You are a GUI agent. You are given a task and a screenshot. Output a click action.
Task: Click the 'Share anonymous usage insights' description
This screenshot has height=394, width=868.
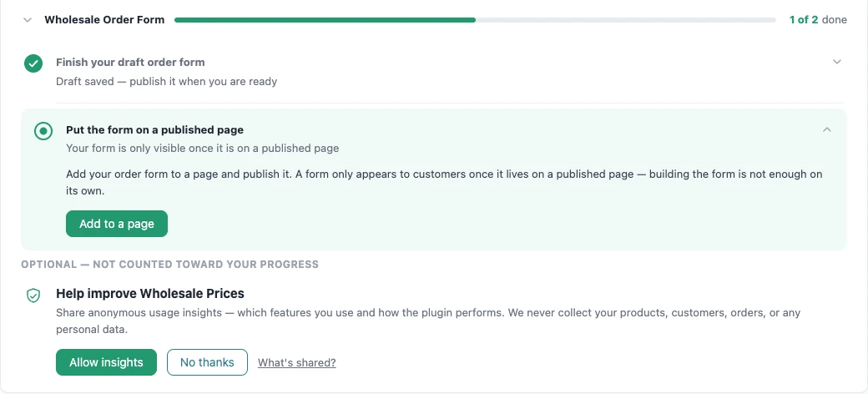(428, 321)
